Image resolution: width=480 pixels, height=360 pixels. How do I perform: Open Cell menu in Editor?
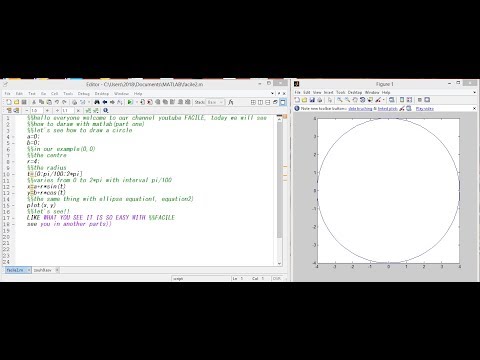coord(55,94)
